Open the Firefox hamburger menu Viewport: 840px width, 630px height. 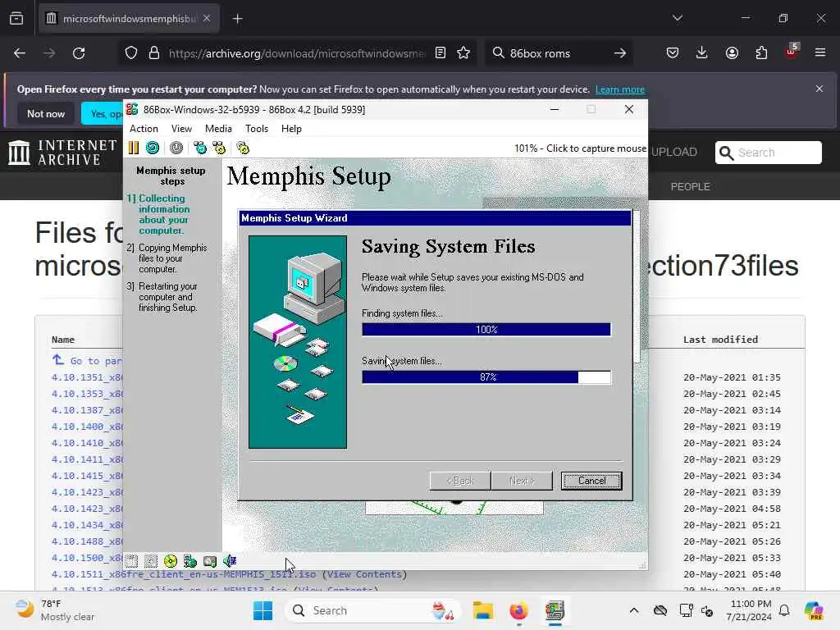(x=820, y=52)
